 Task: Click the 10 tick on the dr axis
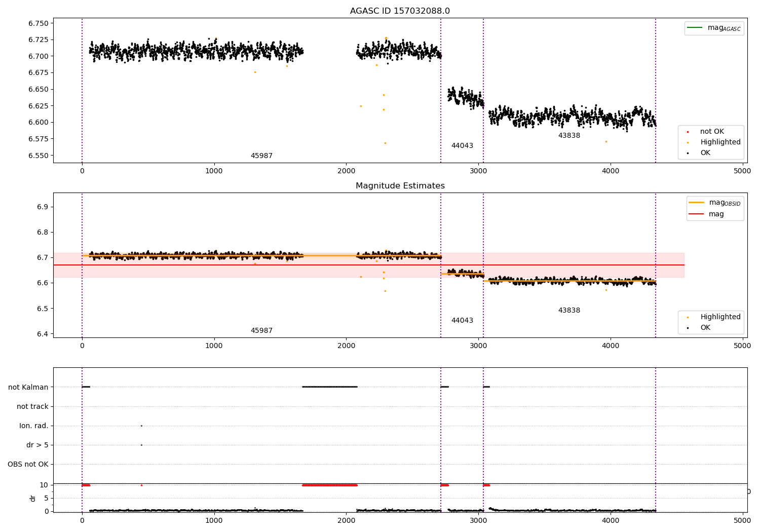pyautogui.click(x=44, y=485)
